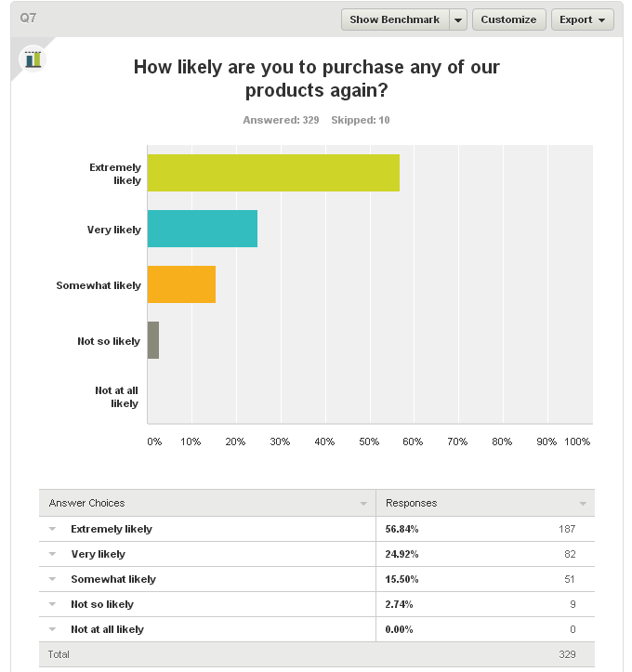632x672 pixels.
Task: Expand the Very likely row arrow
Action: 52,554
